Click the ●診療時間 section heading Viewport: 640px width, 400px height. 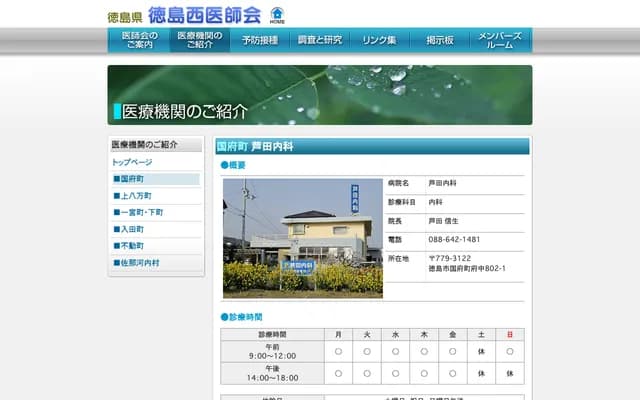click(241, 317)
